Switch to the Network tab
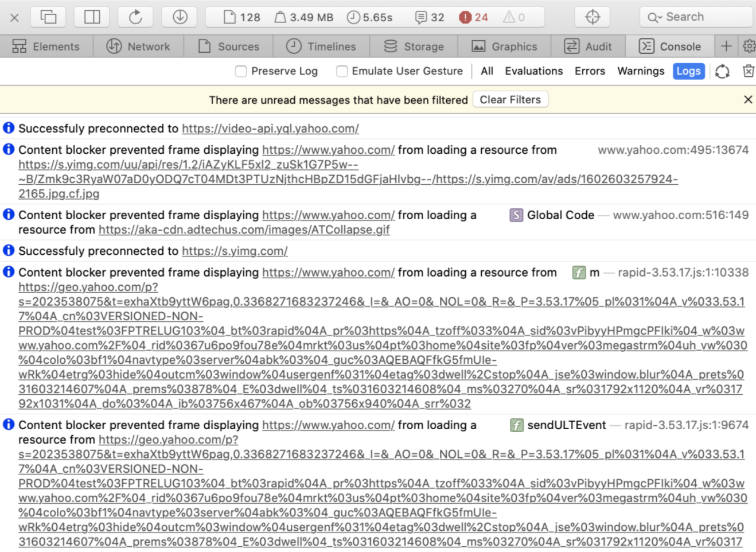The height and width of the screenshot is (552, 756). point(138,46)
